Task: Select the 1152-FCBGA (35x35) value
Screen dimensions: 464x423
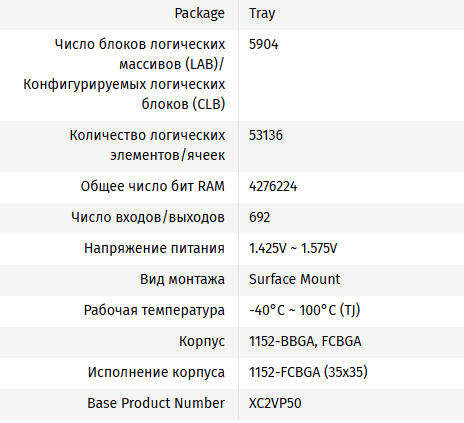Action: pos(308,372)
